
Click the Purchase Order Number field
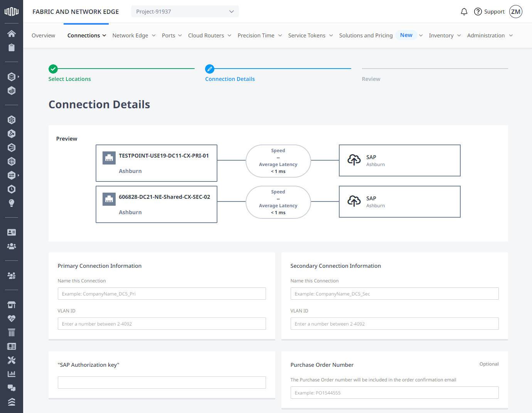(395, 393)
